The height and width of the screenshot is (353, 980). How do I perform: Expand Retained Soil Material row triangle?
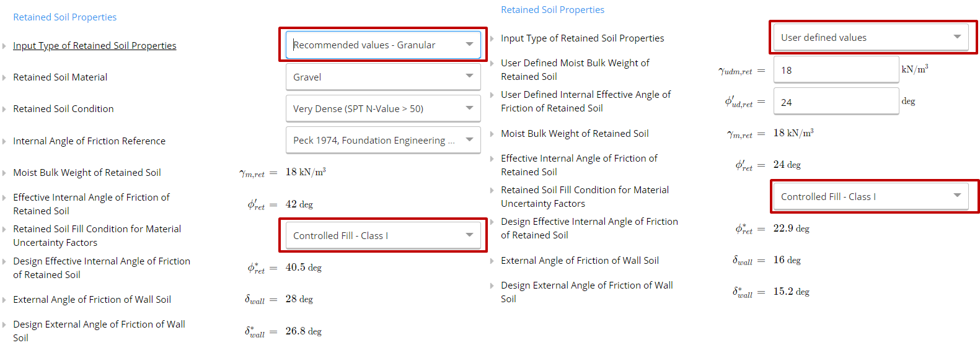(x=5, y=77)
